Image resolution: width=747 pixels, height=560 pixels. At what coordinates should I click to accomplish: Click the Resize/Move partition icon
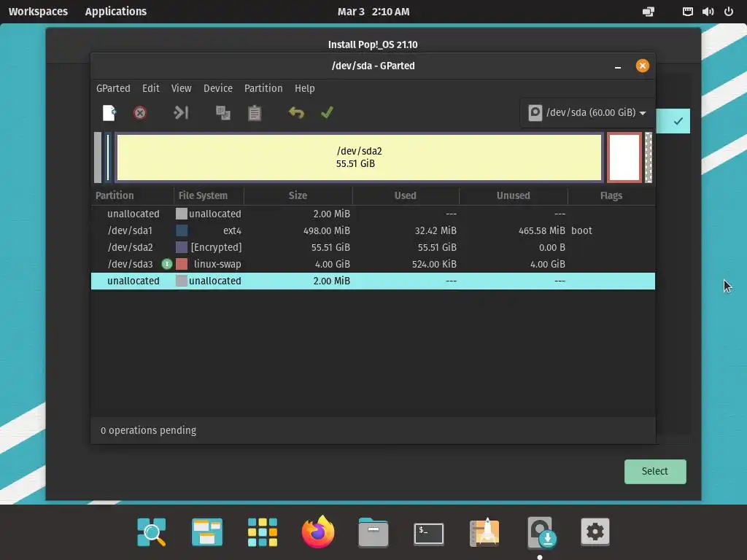(181, 113)
